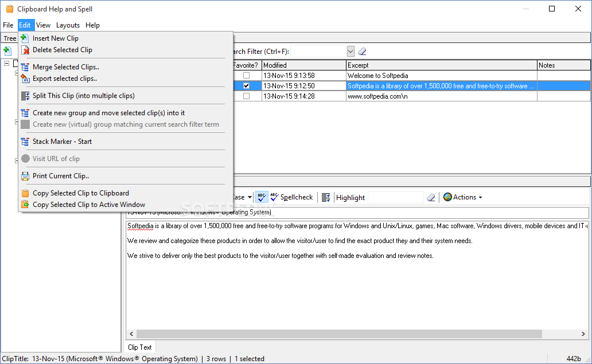592x364 pixels.
Task: Click the horizontal scrollbar thumb in clip text
Action: pyautogui.click(x=339, y=334)
